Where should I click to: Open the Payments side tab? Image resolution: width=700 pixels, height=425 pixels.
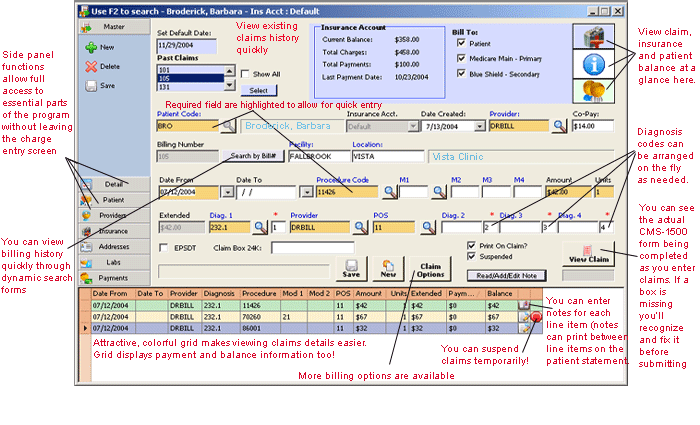pyautogui.click(x=114, y=276)
